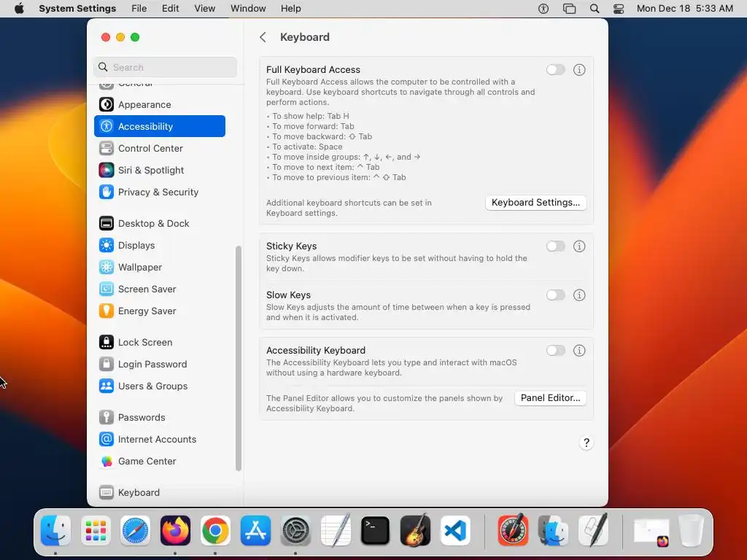
Task: Launch Safari from the Dock
Action: pos(135,531)
